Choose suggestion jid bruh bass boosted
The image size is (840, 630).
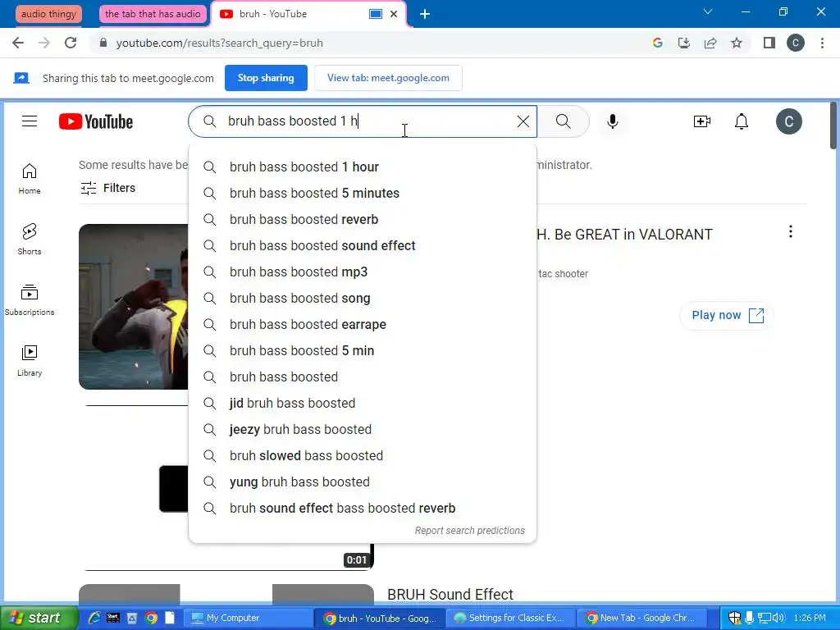[x=363, y=404]
